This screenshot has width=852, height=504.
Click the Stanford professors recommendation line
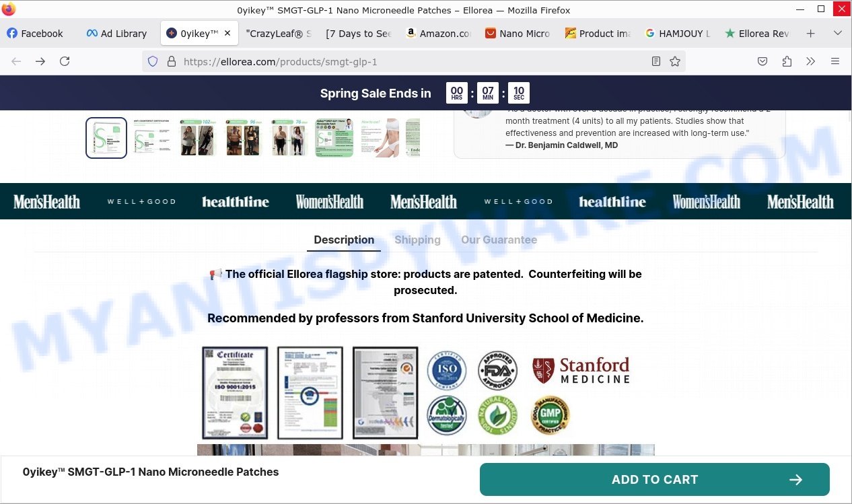[x=425, y=318]
